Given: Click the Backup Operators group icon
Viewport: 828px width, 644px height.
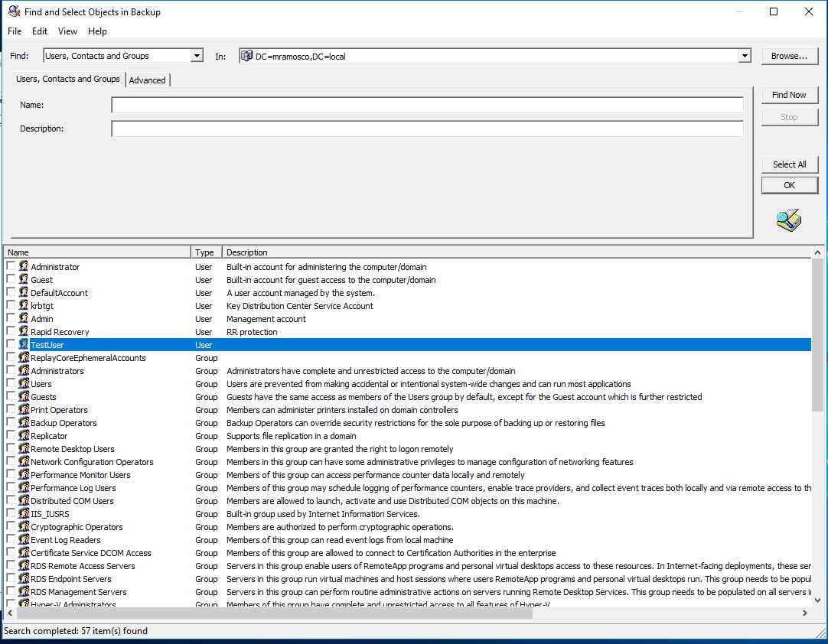Looking at the screenshot, I should click(x=24, y=423).
